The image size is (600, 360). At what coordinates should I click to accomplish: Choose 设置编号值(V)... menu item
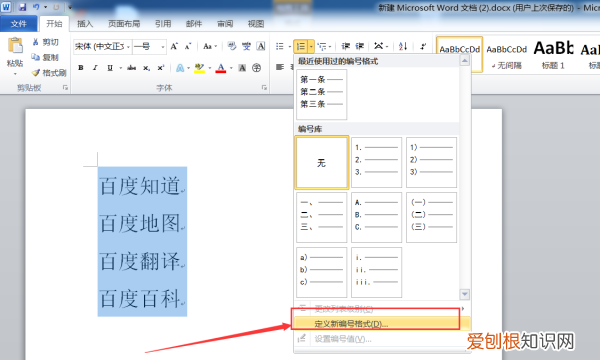382,339
